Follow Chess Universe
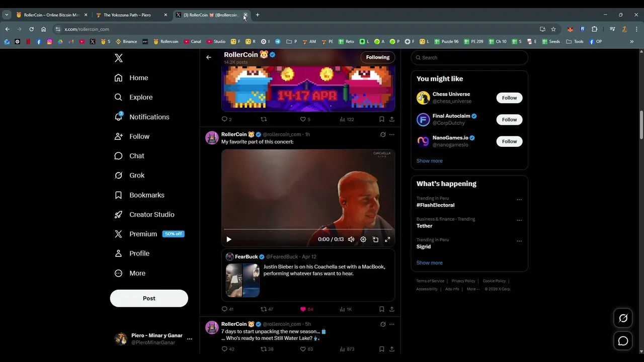 coord(509,98)
